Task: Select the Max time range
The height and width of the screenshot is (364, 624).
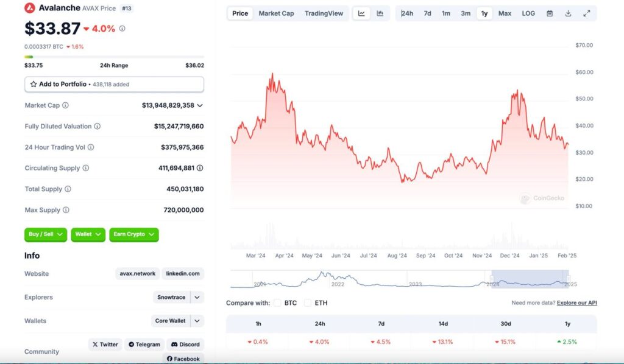Action: coord(505,13)
